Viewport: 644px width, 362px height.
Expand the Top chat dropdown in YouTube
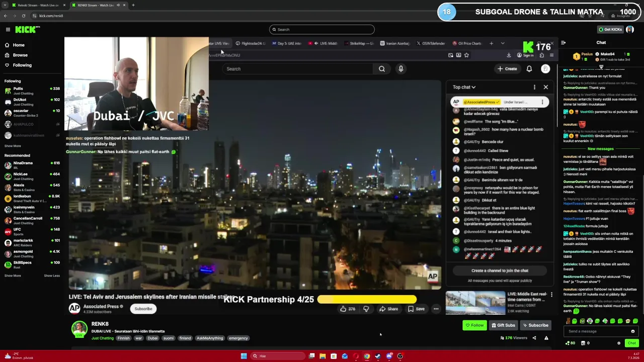coord(464,87)
